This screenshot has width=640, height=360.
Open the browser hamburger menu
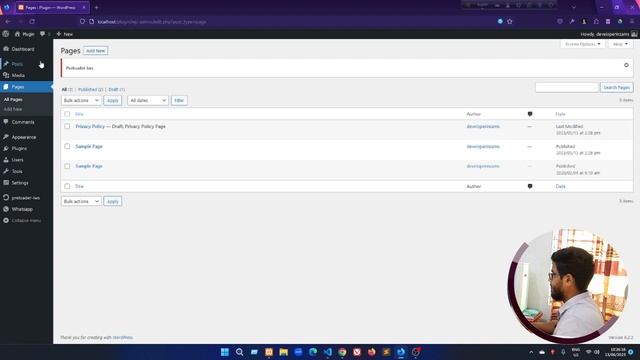(632, 22)
